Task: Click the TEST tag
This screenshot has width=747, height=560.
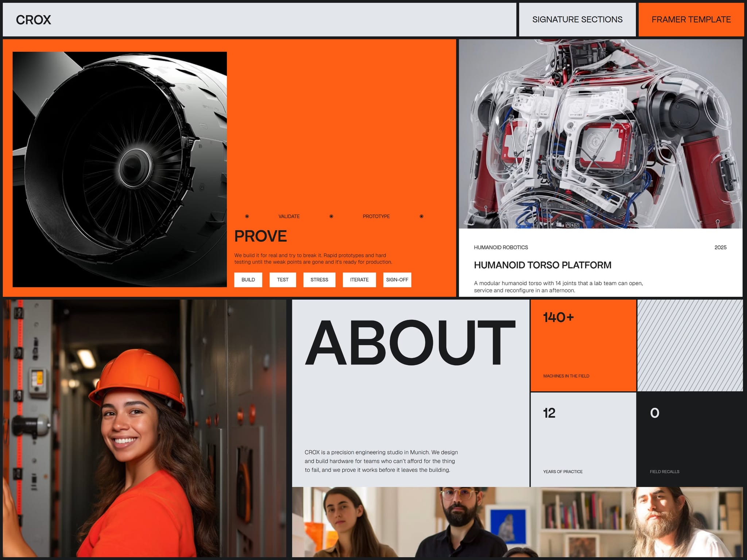Action: coord(283,280)
